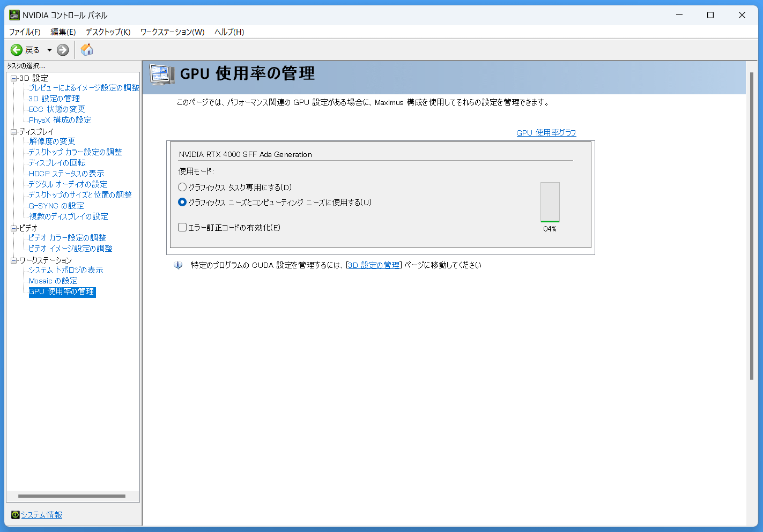
Task: Open the ヘルプ(H) menu
Action: 229,32
